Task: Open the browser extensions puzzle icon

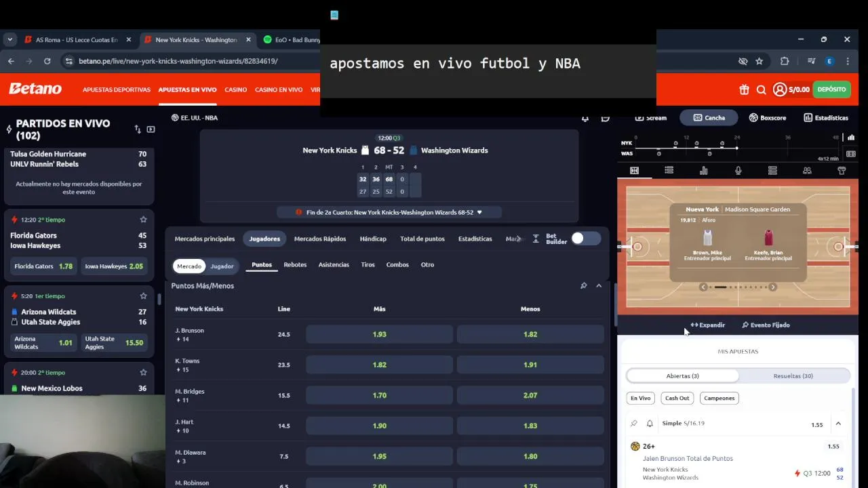Action: coord(785,61)
